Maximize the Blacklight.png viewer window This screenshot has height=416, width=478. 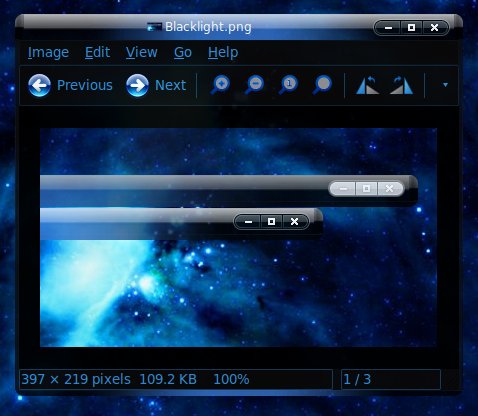(411, 27)
